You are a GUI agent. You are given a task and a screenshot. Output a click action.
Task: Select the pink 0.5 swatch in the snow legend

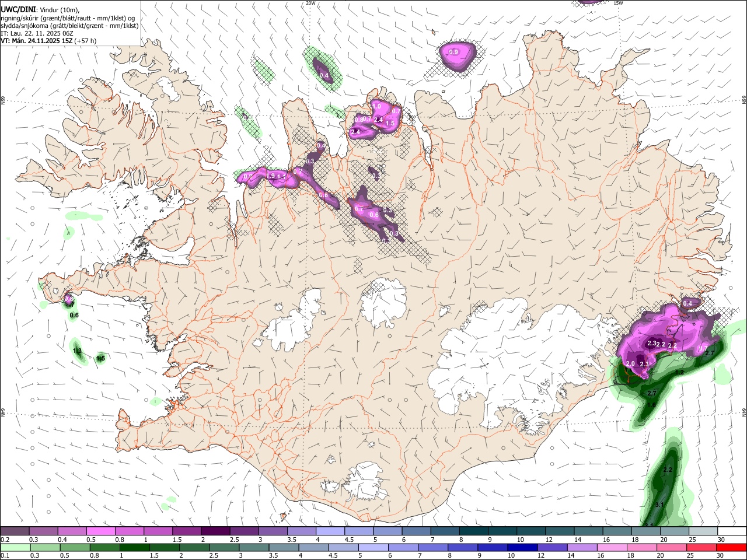point(100,531)
